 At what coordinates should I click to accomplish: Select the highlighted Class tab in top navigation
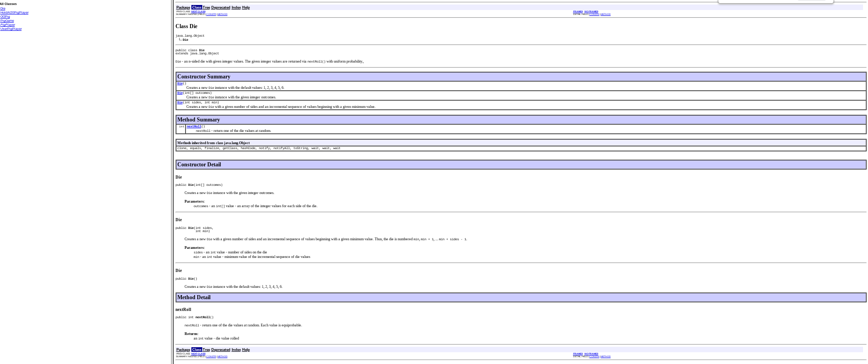point(196,7)
